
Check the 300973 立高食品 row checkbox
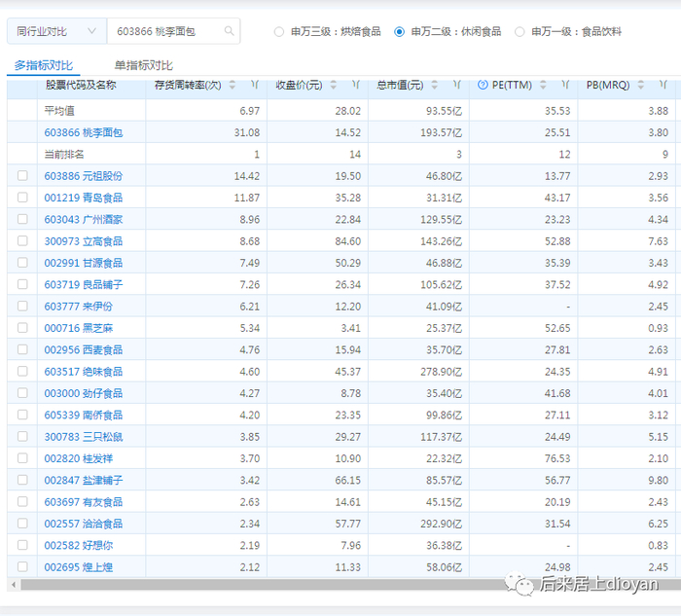(22, 240)
